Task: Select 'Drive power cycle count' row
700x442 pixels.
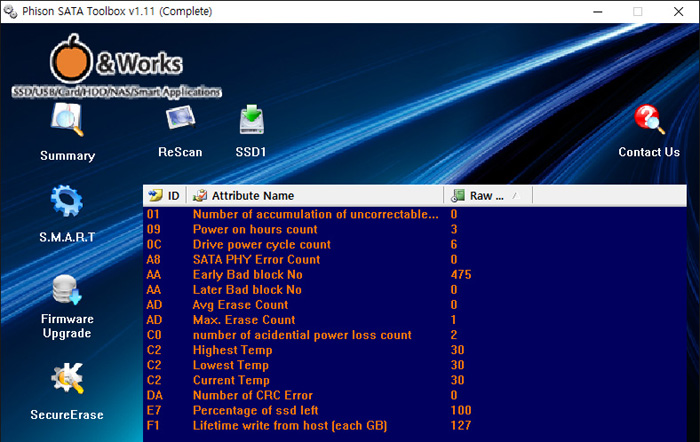Action: tap(415, 245)
